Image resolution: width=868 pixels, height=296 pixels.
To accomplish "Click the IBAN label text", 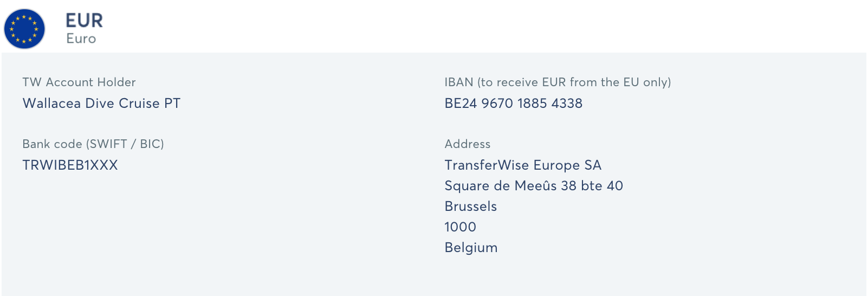I will (x=558, y=82).
